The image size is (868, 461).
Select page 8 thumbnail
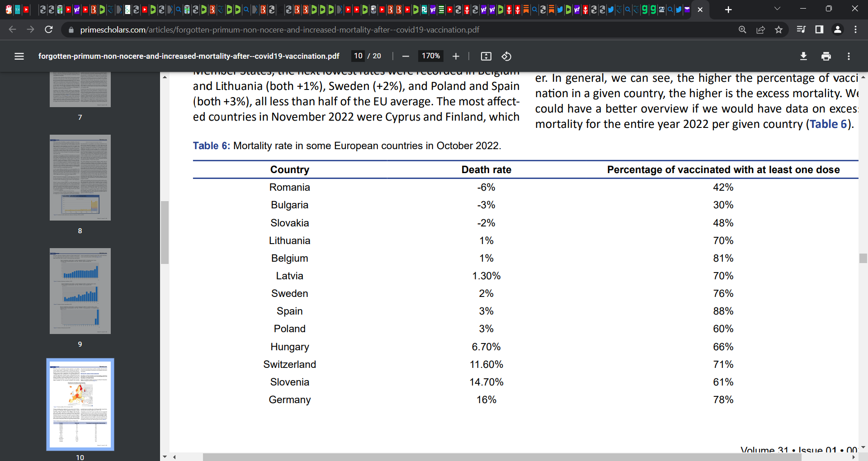[x=80, y=178]
